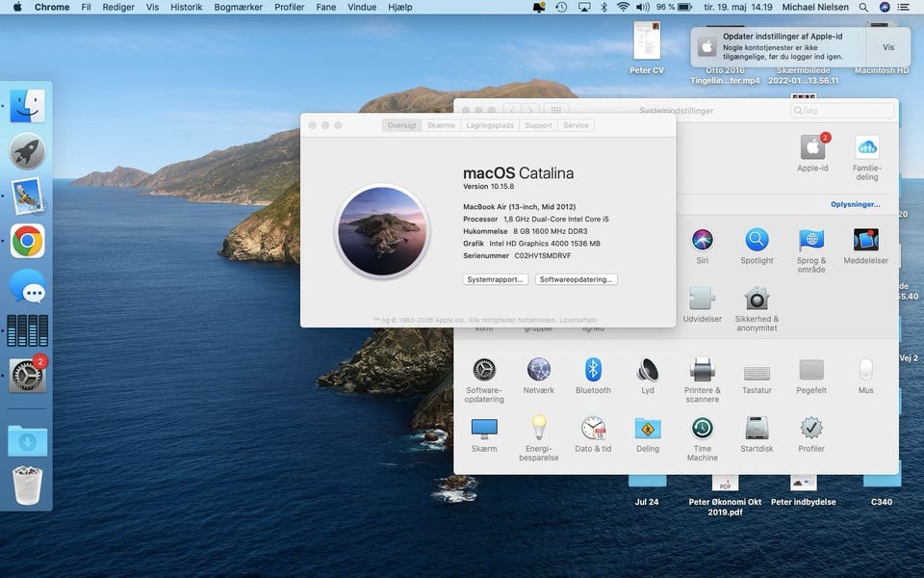Open the Vindue menu
Viewport: 924px width, 578px height.
point(362,7)
